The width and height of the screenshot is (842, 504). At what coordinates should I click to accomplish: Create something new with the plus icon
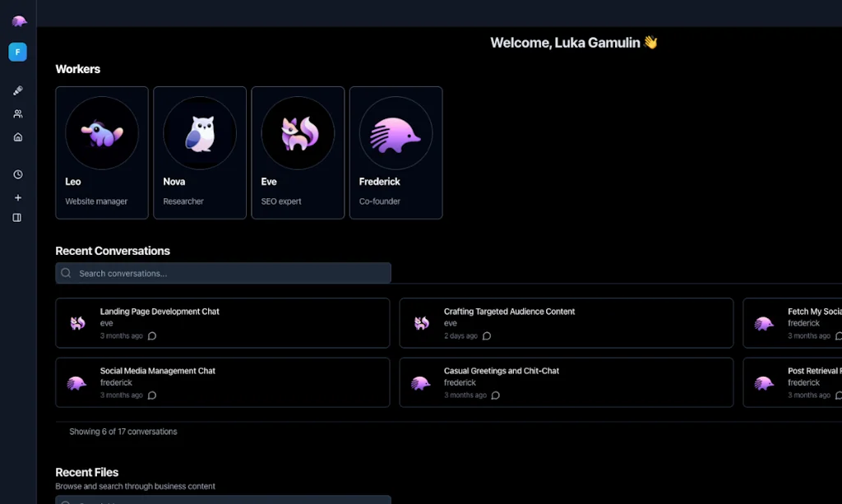pos(17,197)
